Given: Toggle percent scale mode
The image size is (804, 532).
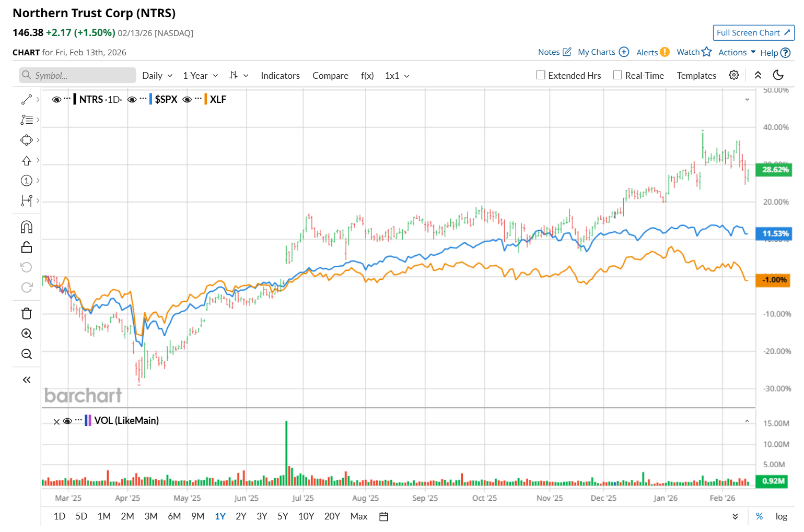Looking at the screenshot, I should point(759,516).
